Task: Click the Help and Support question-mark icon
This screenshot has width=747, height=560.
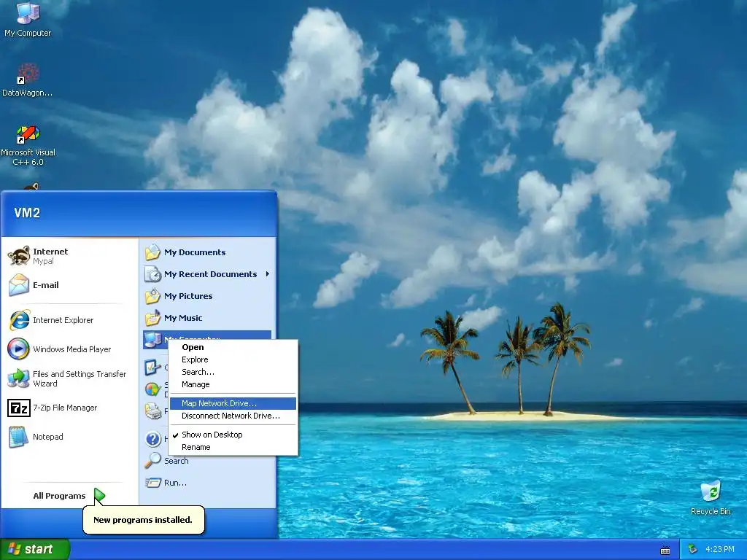Action: [152, 438]
